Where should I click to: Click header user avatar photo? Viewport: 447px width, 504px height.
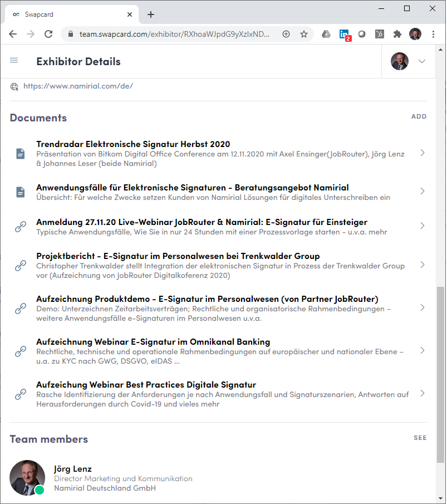(x=400, y=61)
